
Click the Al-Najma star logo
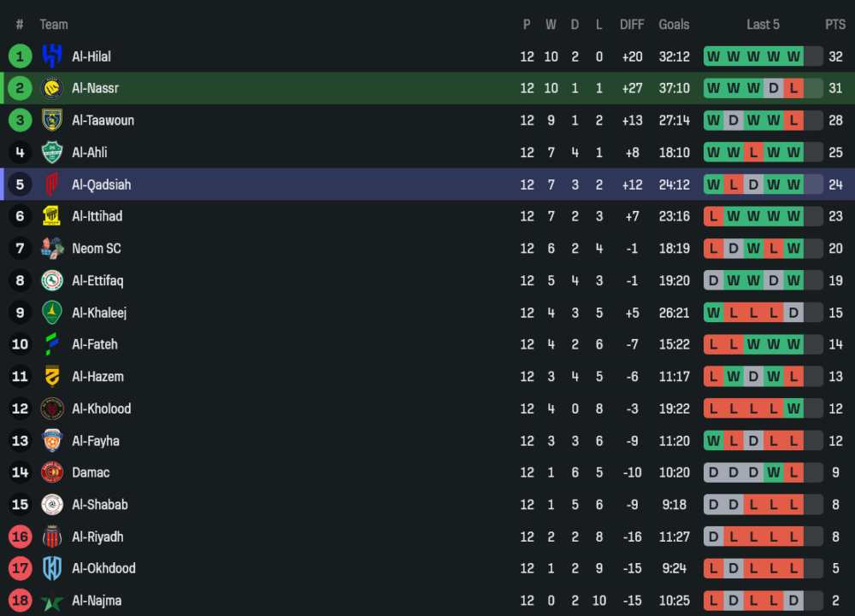point(52,601)
